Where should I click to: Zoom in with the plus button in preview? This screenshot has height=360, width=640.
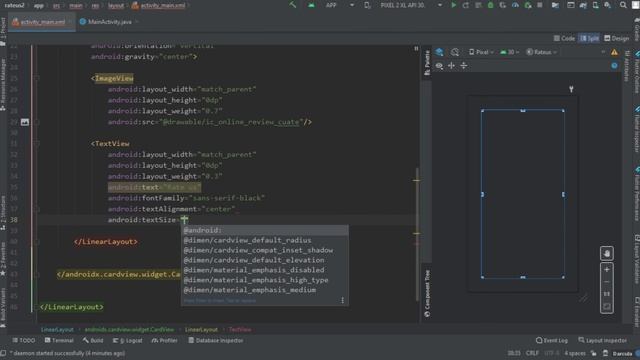point(607,270)
